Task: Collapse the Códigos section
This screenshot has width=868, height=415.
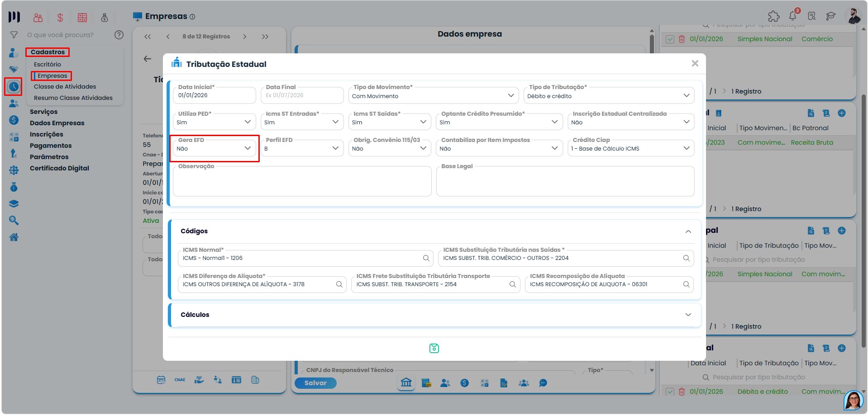Action: point(688,231)
